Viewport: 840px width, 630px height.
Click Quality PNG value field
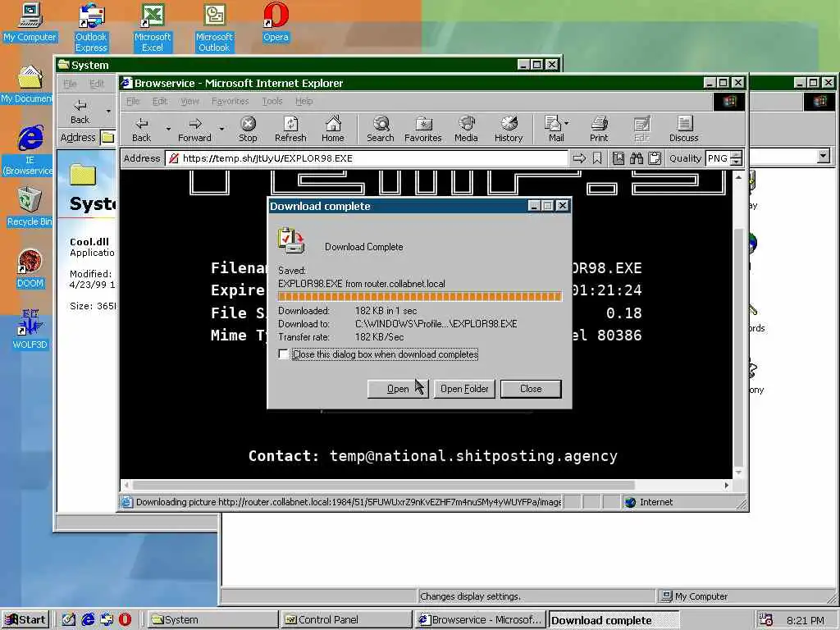(719, 158)
